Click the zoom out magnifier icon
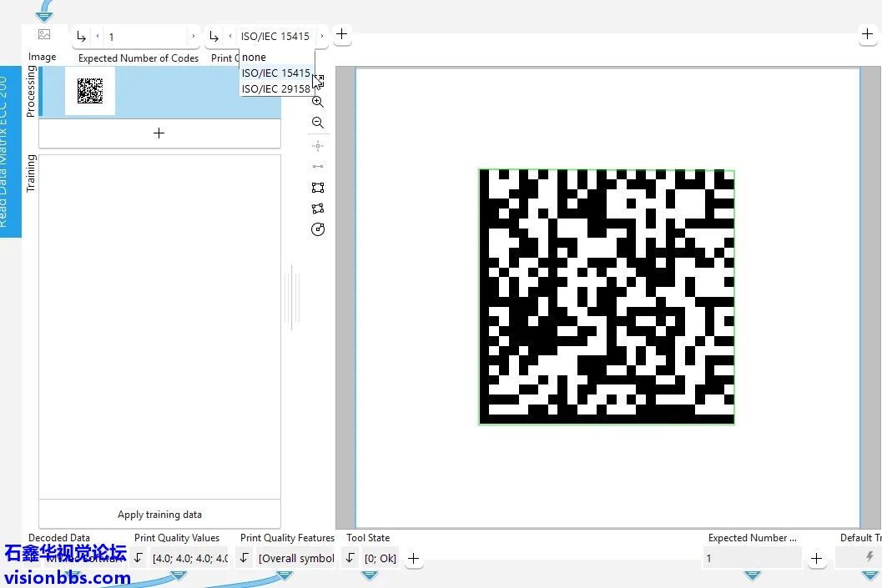The height and width of the screenshot is (588, 882). 317,123
